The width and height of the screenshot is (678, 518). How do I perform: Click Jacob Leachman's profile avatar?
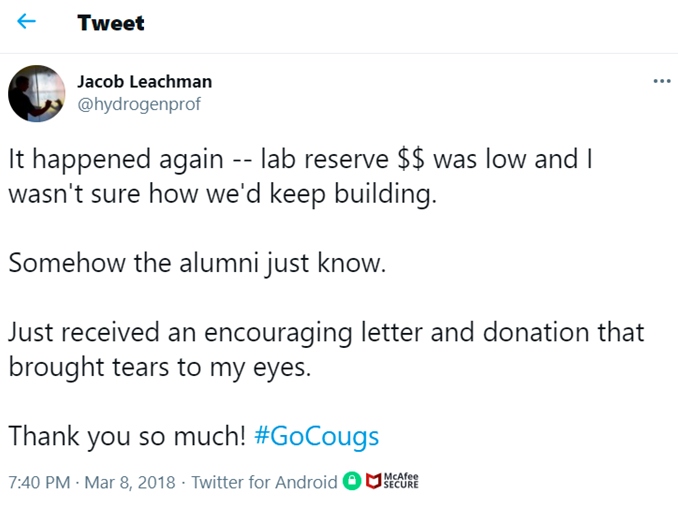(37, 94)
